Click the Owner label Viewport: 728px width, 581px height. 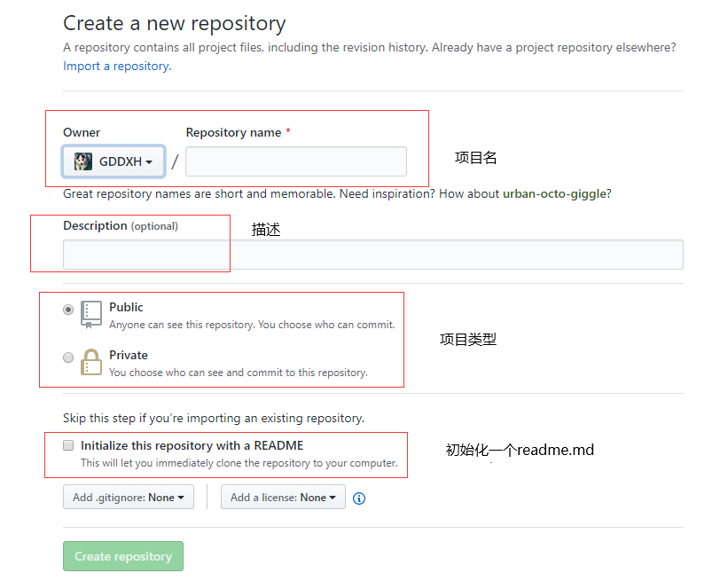click(x=81, y=131)
